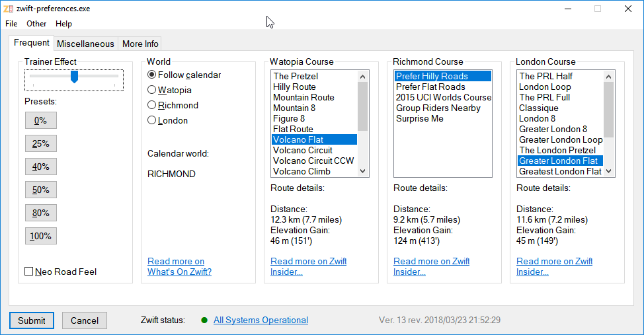Select The PRL Full in London Course
Image resolution: width=644 pixels, height=335 pixels.
click(560, 97)
